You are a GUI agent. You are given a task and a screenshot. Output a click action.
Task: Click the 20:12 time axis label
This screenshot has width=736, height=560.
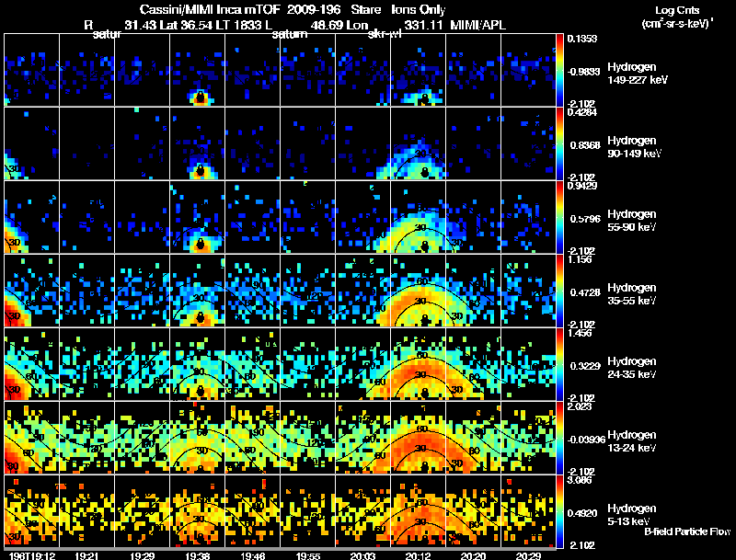click(x=419, y=556)
